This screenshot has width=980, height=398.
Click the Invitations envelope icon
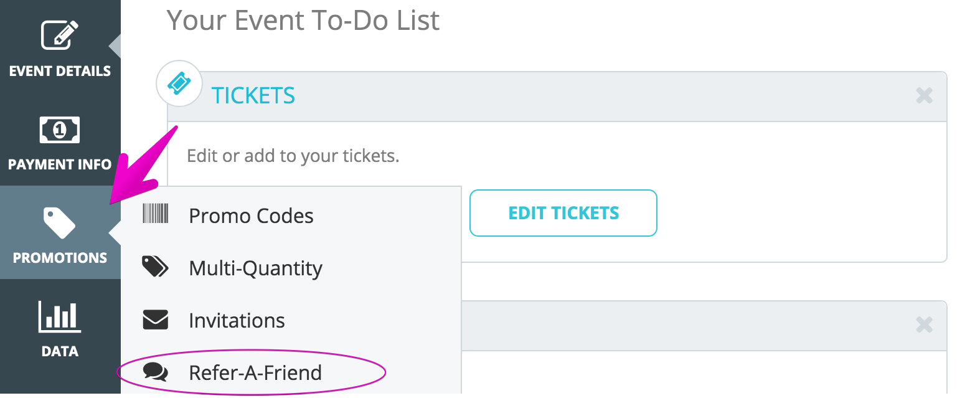156,320
